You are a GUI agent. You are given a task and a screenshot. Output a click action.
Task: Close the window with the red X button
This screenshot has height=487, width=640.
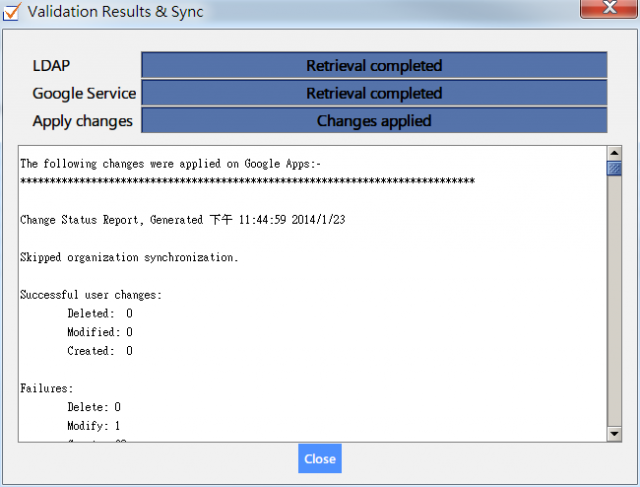coord(609,8)
